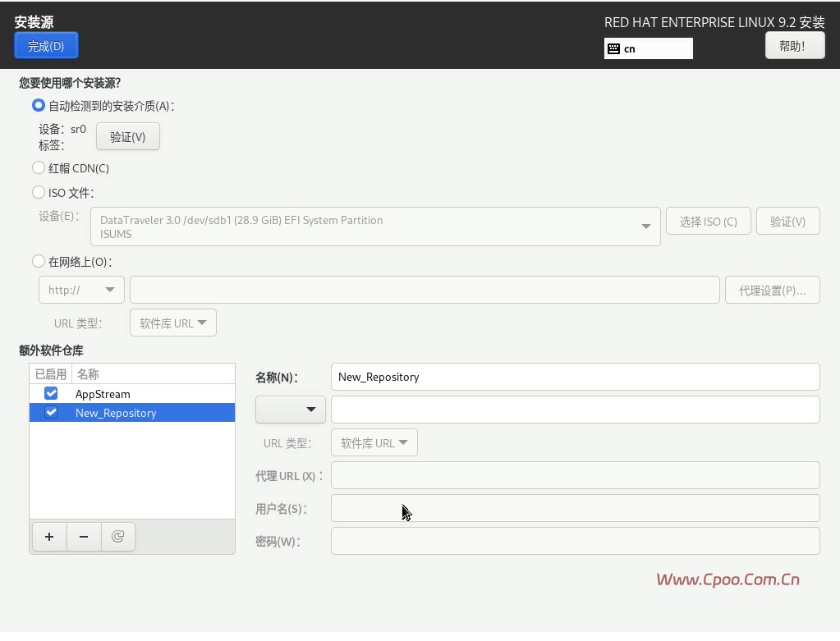Select auto-detected installation media radio
This screenshot has width=840, height=641.
39,106
